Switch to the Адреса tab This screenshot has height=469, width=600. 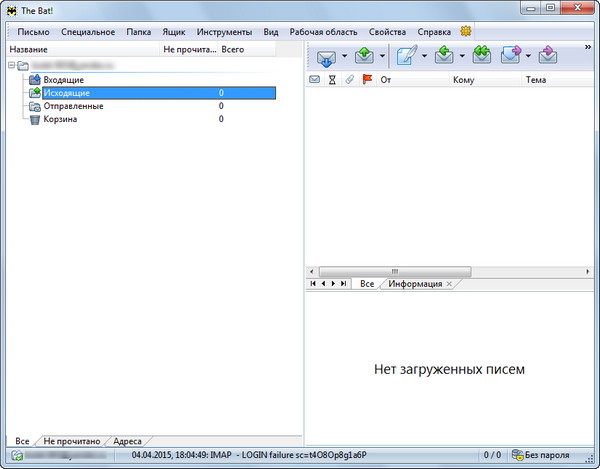point(127,441)
